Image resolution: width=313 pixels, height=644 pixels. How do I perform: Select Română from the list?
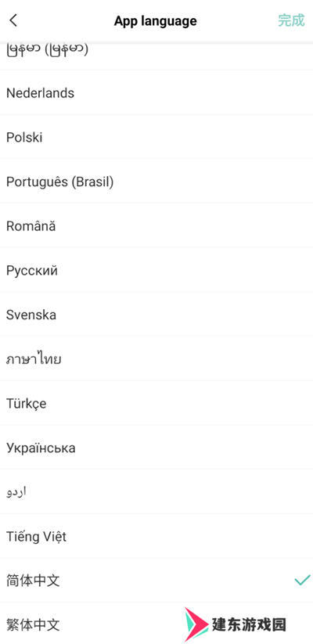click(x=156, y=226)
